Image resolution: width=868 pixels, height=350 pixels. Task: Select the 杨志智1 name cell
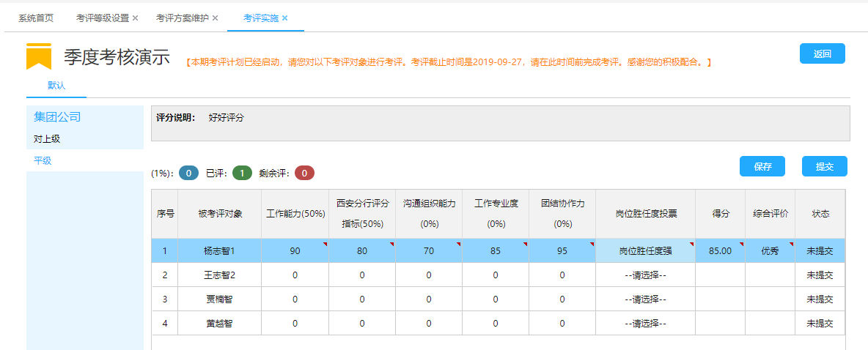pyautogui.click(x=220, y=251)
